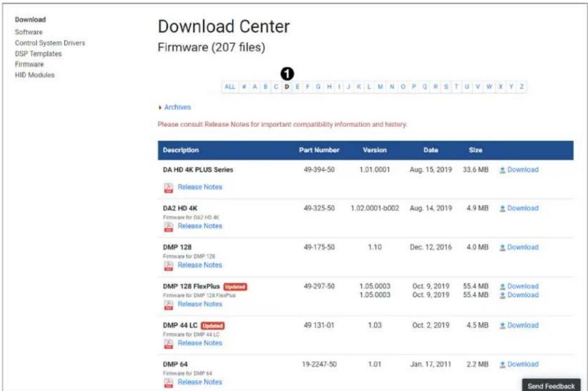Filter firmware by letter T
This screenshot has width=588, height=391.
coord(456,87)
